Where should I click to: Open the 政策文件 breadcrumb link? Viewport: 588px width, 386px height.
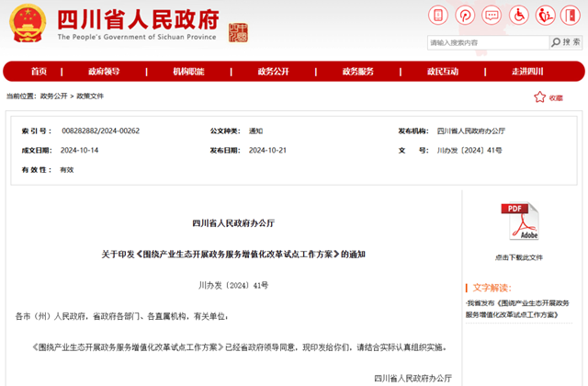click(90, 96)
